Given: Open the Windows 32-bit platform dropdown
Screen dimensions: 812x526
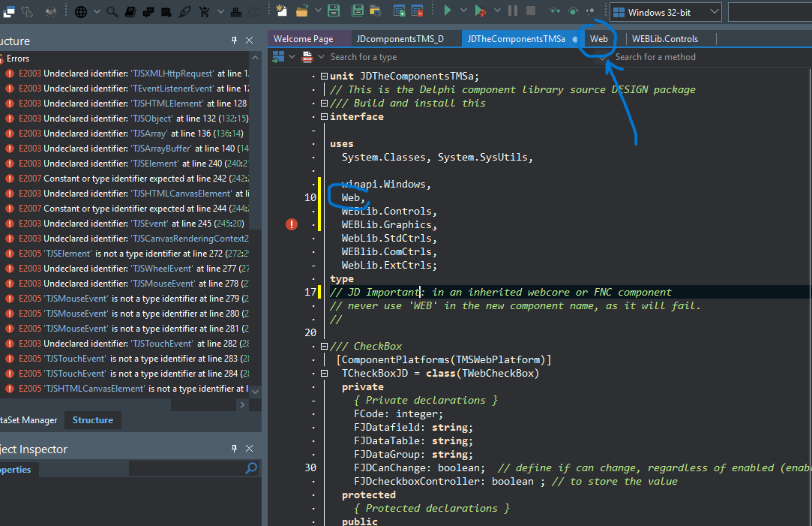Looking at the screenshot, I should pyautogui.click(x=713, y=12).
